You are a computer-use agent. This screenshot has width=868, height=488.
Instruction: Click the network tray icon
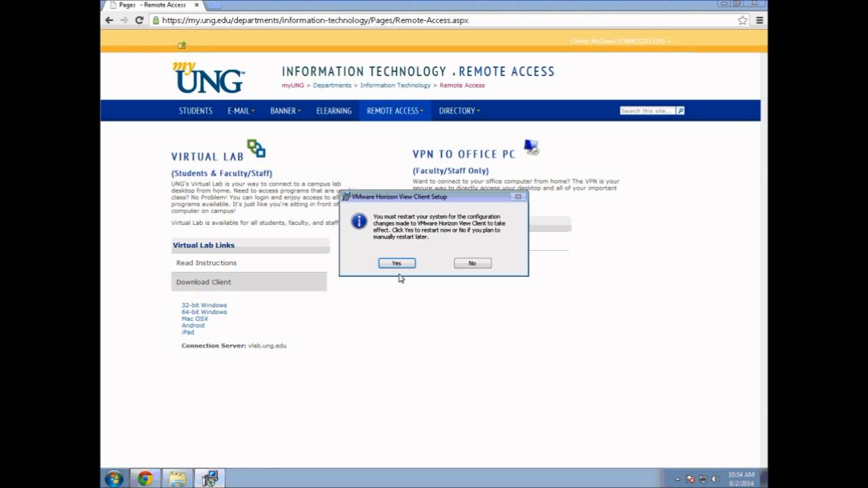(x=703, y=479)
